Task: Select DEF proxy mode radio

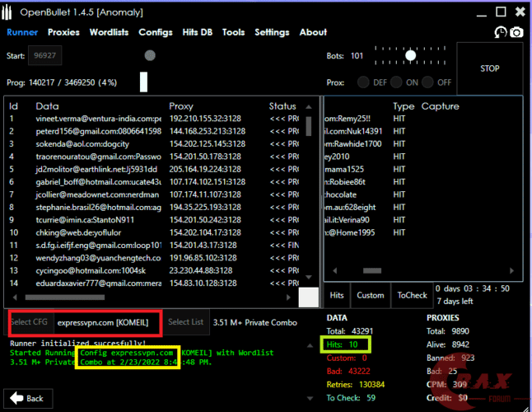Action: pos(363,82)
